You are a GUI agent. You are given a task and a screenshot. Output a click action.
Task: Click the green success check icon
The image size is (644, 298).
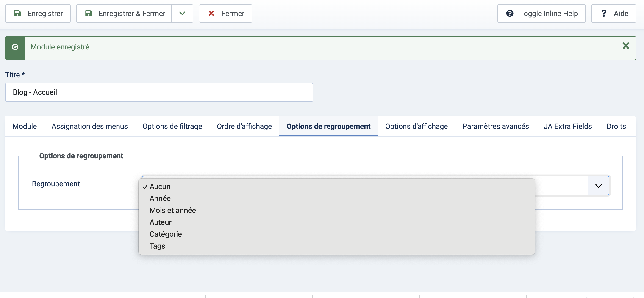(x=15, y=47)
